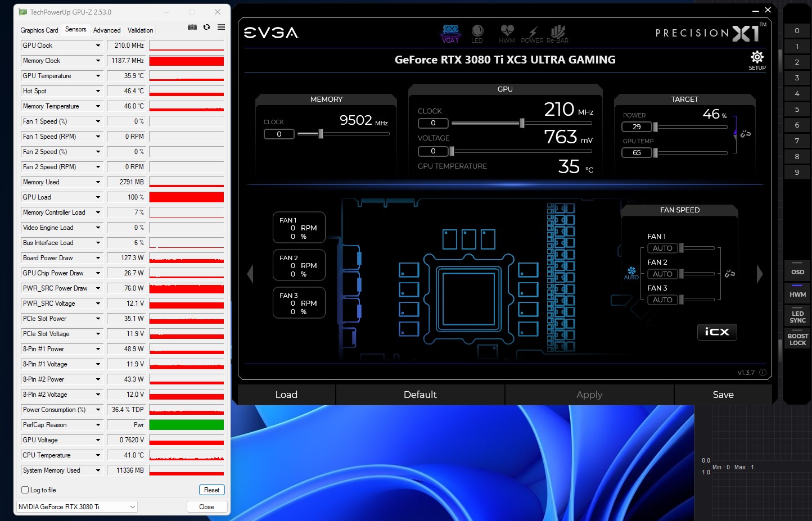This screenshot has width=812, height=521.
Task: Go to the next Precision X1 page
Action: click(x=760, y=274)
